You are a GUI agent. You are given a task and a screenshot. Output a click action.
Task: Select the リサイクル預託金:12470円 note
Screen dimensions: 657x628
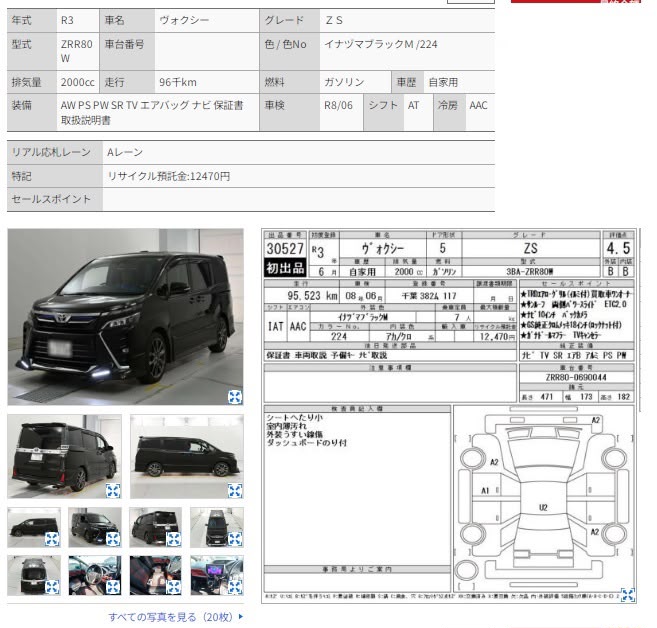pos(168,176)
